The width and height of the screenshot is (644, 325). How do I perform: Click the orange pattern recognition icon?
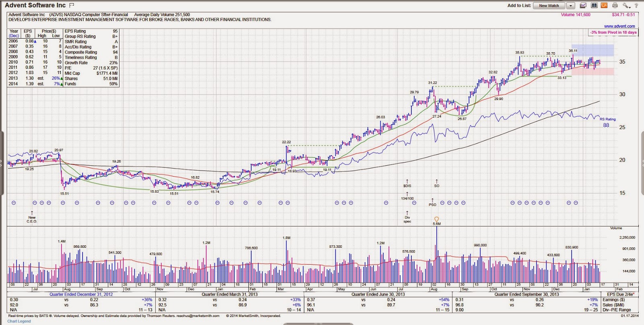pos(604,6)
